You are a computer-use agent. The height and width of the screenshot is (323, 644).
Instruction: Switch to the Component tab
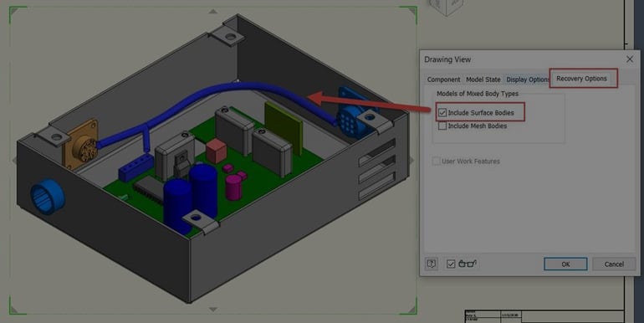443,79
